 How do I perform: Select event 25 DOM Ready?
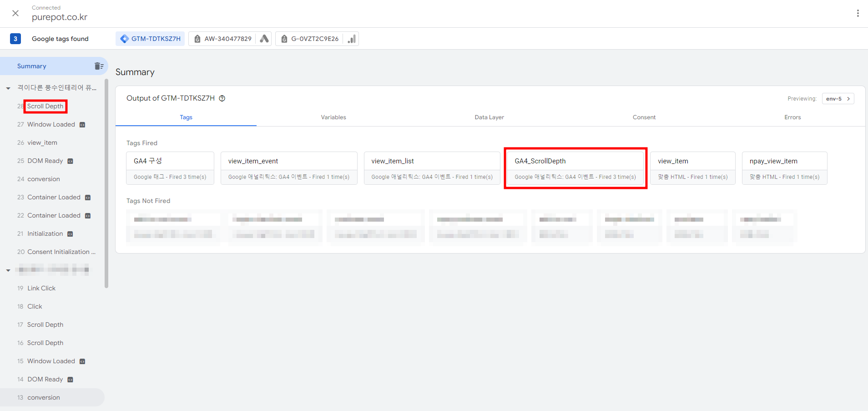tap(45, 161)
